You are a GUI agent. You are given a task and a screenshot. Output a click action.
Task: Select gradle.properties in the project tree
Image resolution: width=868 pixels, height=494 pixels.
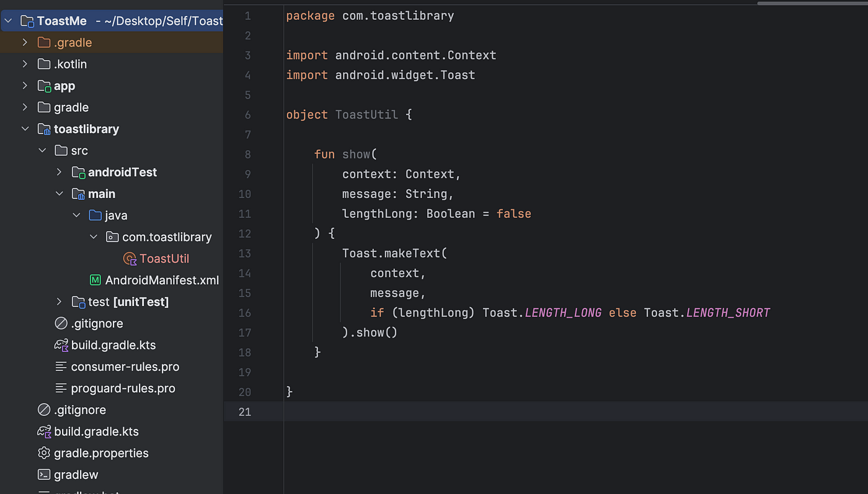pos(101,453)
